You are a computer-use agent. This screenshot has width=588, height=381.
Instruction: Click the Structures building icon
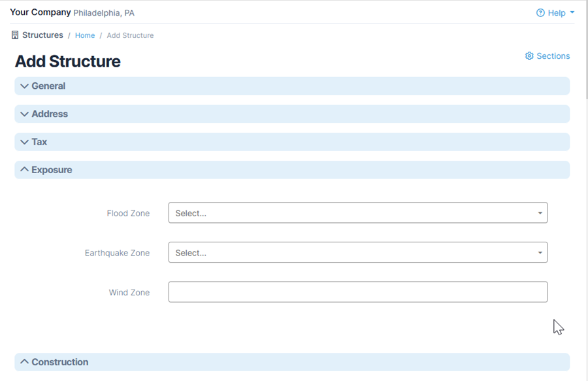15,35
